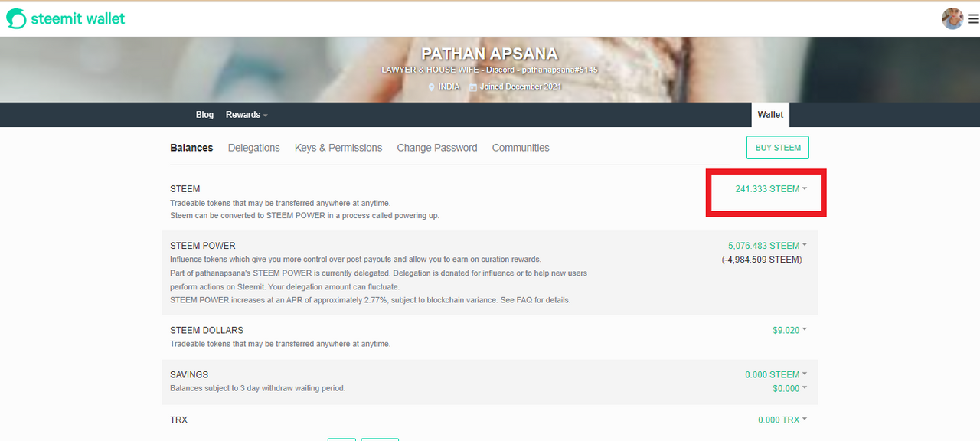Click the steemit wallet title text
Viewport: 980px width, 441px height.
[78, 19]
